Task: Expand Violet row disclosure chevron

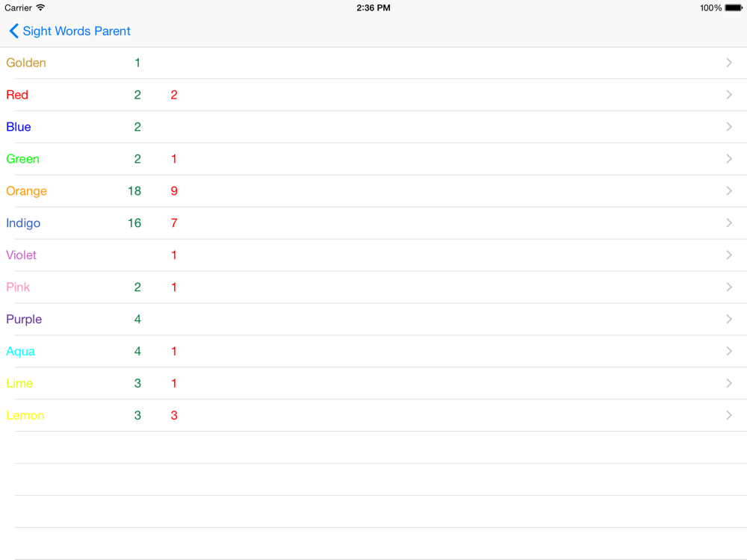Action: (729, 255)
